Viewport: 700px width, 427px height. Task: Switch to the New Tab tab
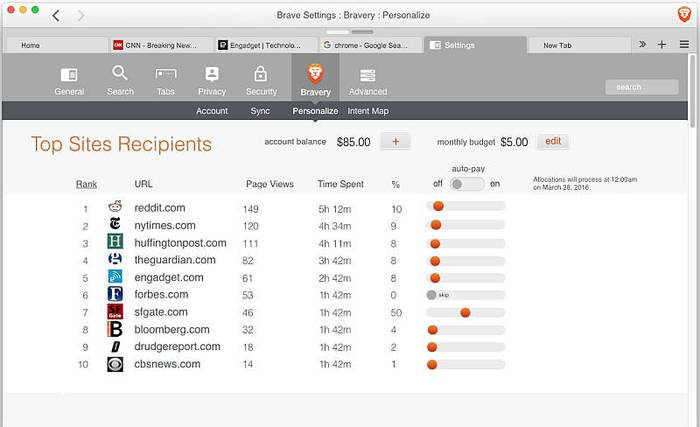[x=579, y=45]
